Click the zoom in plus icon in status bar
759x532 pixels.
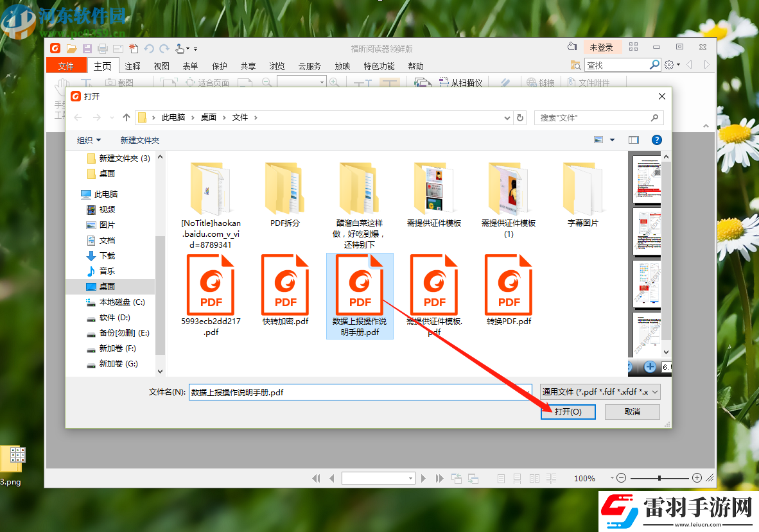click(697, 478)
